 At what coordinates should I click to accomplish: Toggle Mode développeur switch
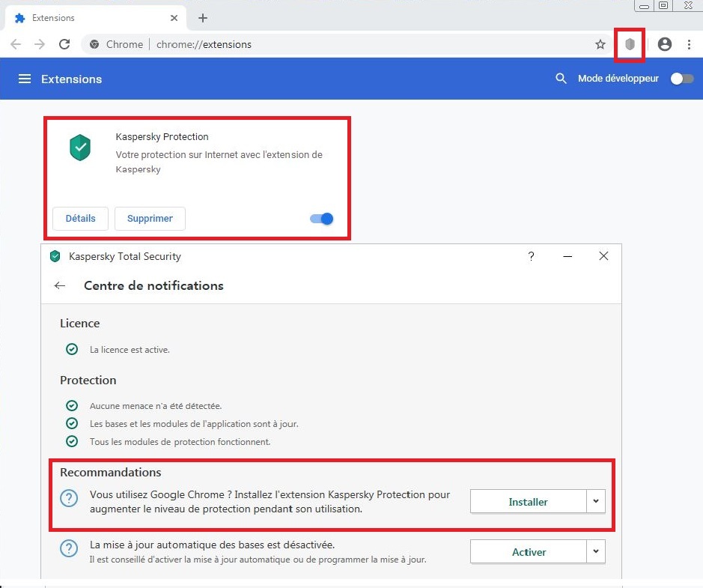pos(682,79)
